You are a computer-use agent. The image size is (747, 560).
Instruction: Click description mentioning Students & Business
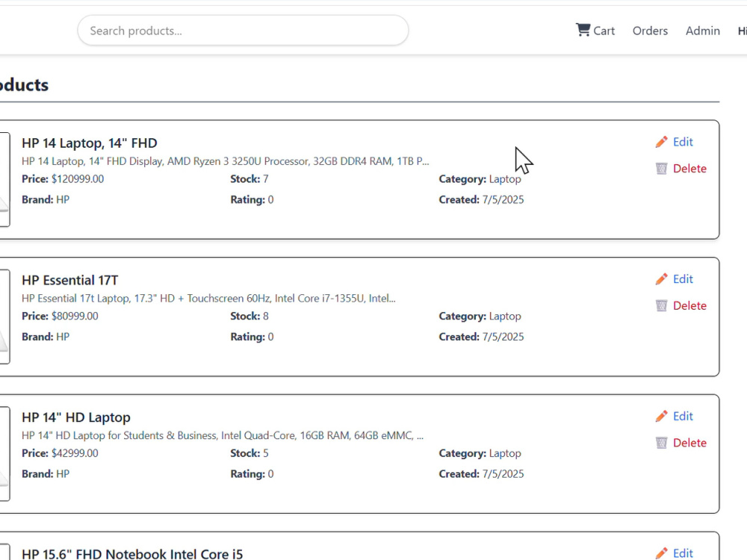[223, 436]
